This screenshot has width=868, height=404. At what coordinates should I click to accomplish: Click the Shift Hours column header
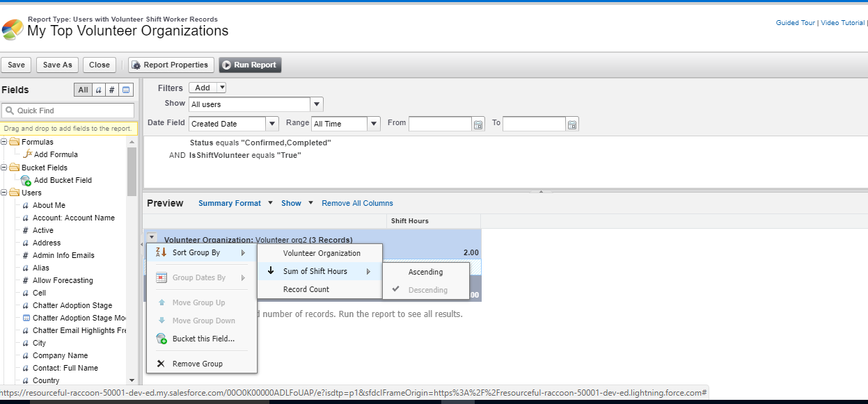[434, 221]
